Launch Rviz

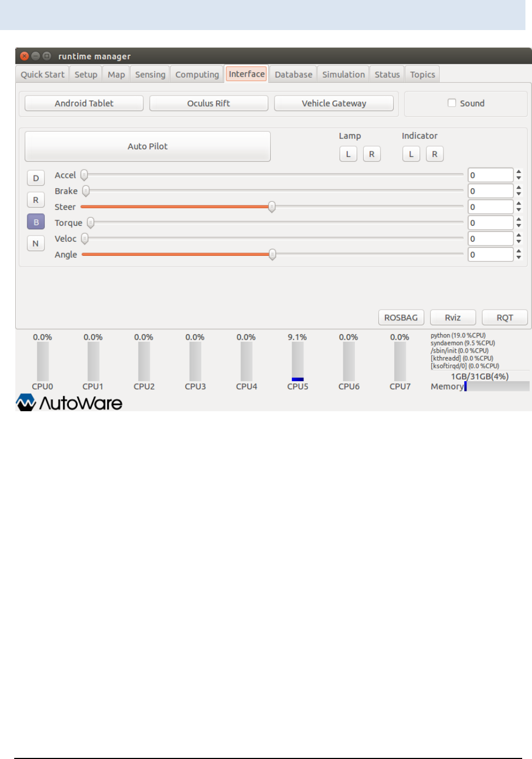click(x=453, y=318)
